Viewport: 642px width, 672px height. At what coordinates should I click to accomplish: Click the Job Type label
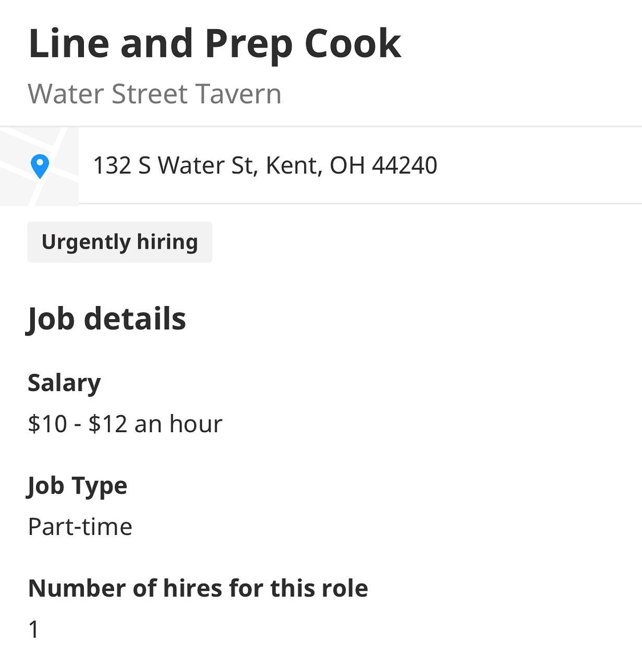click(77, 486)
